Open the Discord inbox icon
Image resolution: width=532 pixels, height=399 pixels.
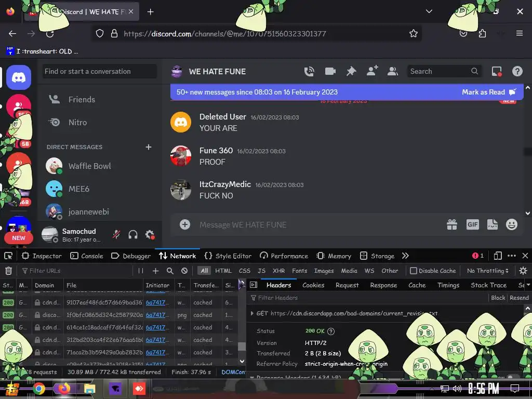point(497,71)
